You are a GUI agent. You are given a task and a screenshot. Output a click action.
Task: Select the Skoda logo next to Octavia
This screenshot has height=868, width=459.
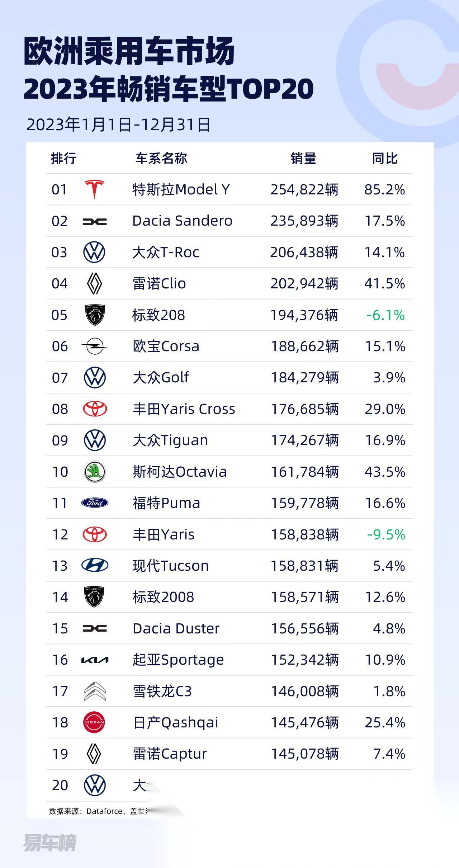pos(95,472)
